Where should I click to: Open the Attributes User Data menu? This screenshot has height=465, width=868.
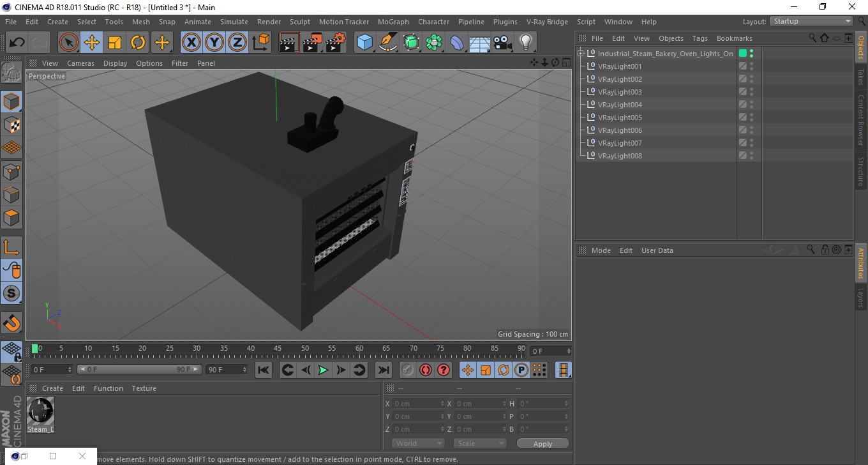pos(657,250)
